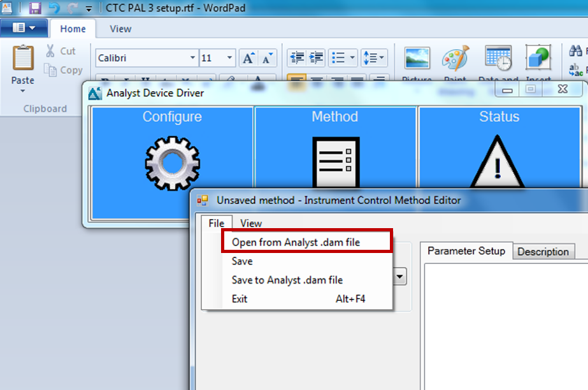Choose Save to Analyst .dam file
Image resolution: width=588 pixels, height=390 pixels.
tap(307, 280)
